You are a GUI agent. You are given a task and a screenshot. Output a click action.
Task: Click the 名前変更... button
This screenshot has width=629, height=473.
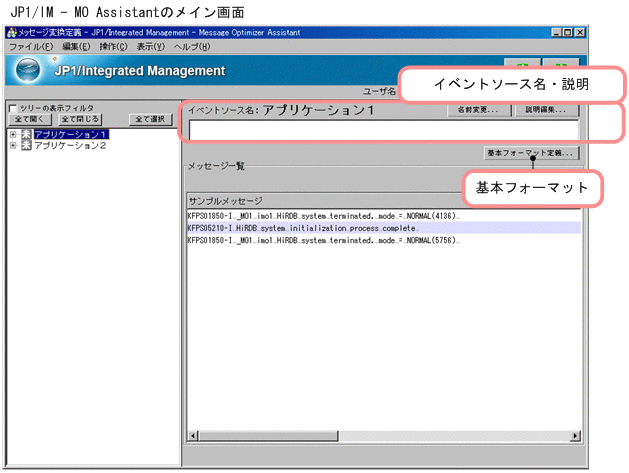coord(479,110)
